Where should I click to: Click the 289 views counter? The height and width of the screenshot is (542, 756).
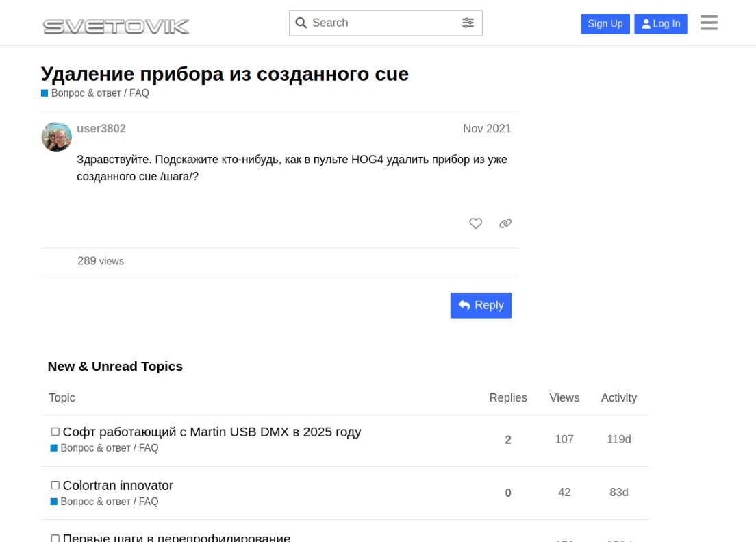101,261
